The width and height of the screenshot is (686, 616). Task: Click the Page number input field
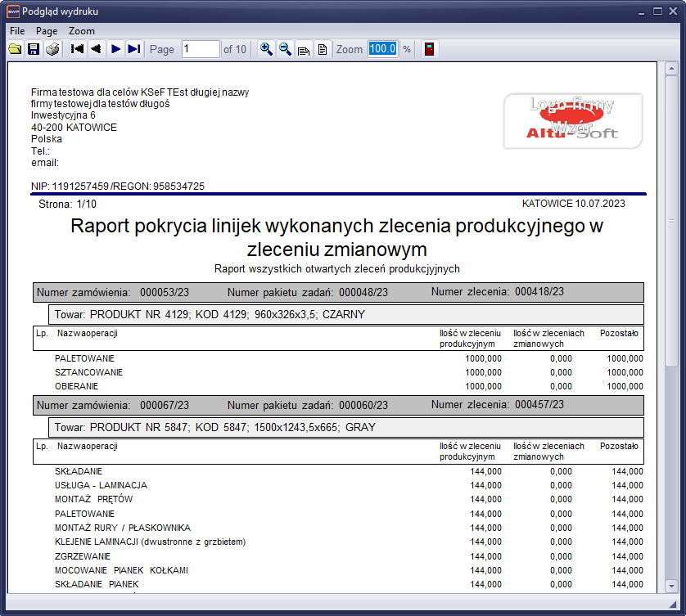click(x=201, y=49)
